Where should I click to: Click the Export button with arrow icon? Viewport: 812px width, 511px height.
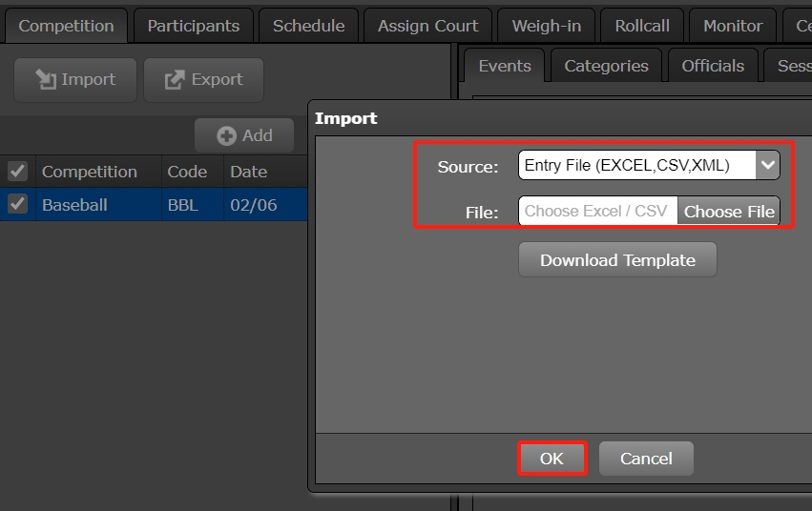pyautogui.click(x=203, y=80)
